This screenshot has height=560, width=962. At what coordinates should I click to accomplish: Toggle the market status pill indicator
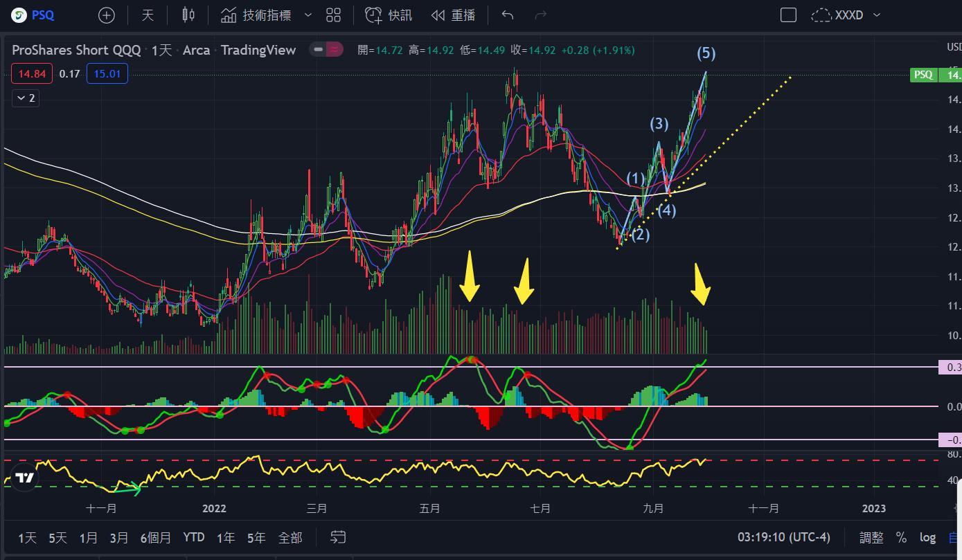(x=326, y=49)
